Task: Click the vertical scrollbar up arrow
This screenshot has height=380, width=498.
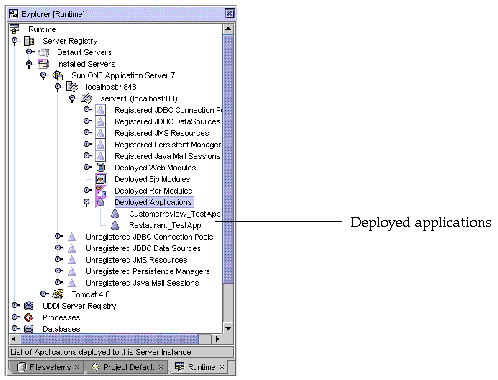Action: click(x=228, y=29)
